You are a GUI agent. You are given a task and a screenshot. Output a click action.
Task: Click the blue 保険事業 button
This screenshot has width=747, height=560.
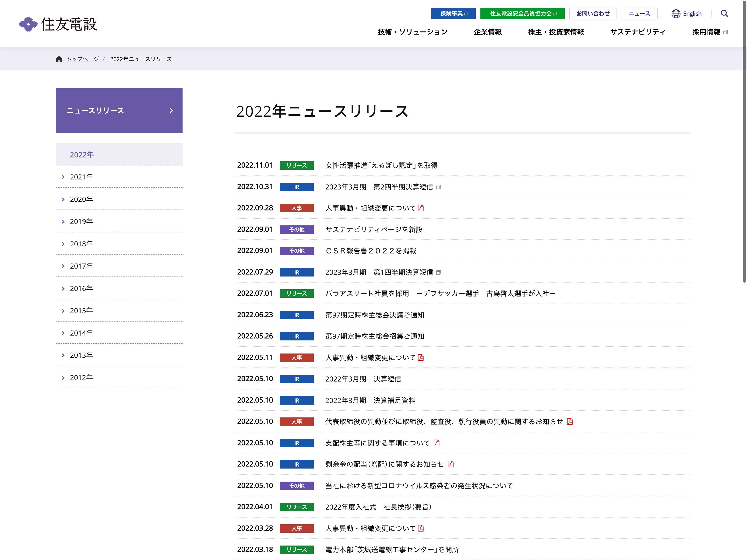click(x=453, y=14)
